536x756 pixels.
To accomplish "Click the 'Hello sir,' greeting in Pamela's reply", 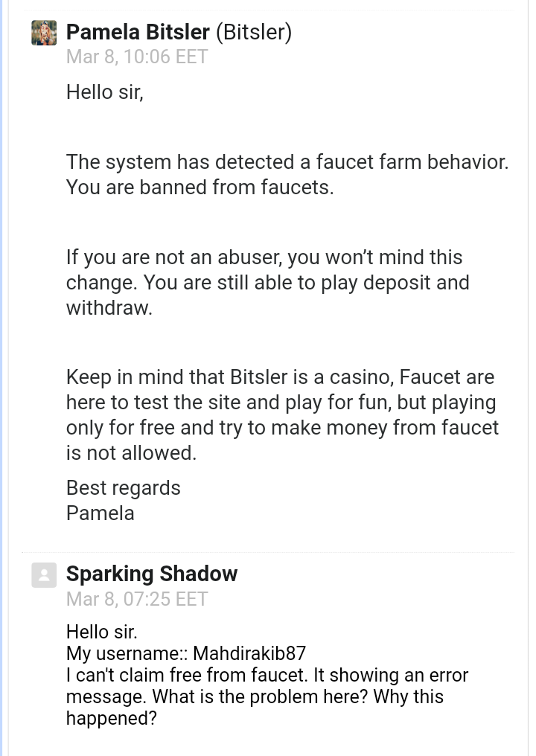I will click(x=105, y=92).
